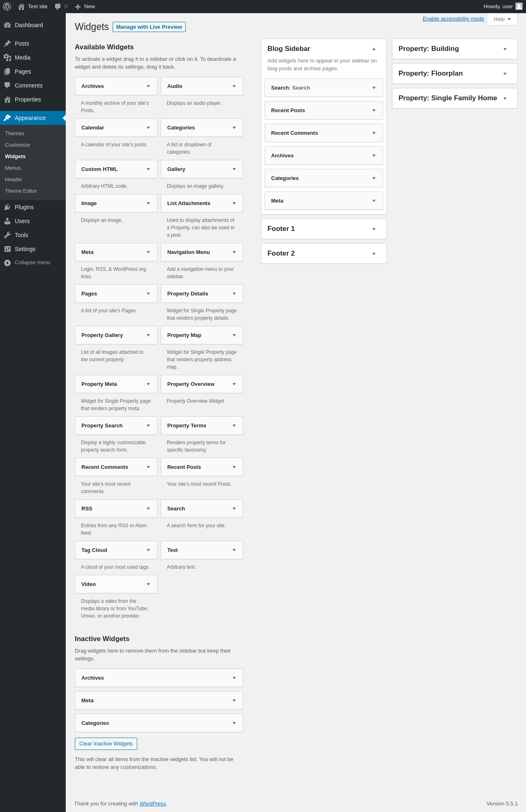Click the Dashboard gauge icon

7,25
